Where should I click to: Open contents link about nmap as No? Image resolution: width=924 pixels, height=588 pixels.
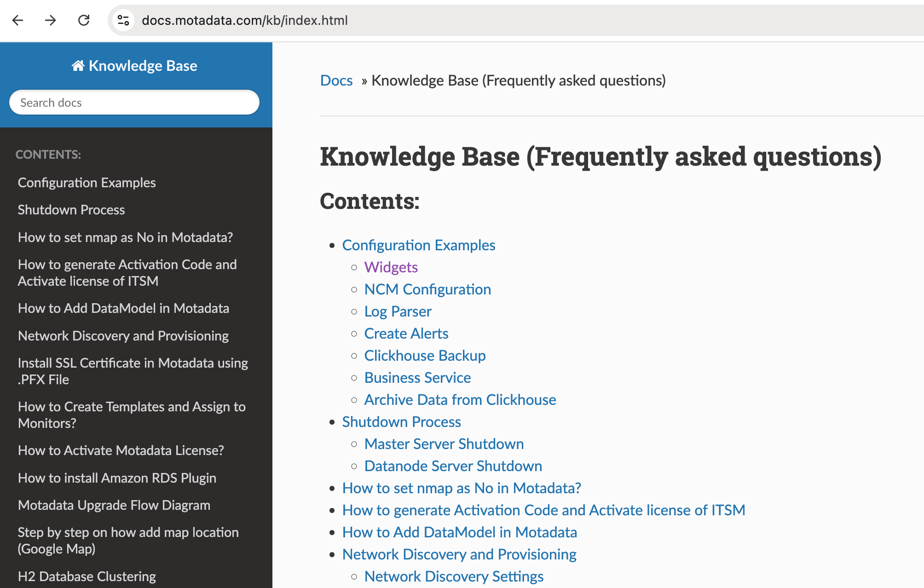(462, 488)
